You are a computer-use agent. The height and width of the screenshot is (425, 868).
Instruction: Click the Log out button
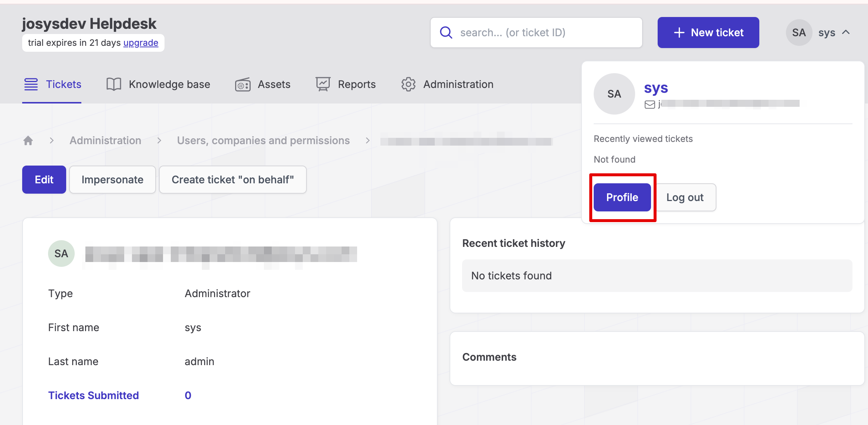click(685, 197)
